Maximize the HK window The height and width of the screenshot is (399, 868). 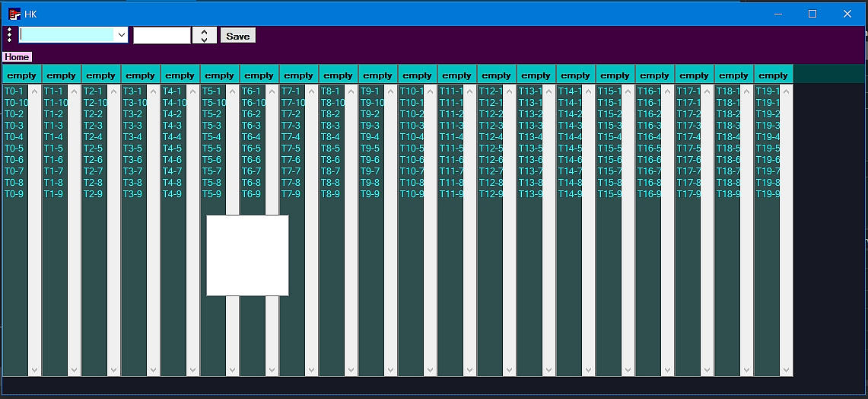812,14
